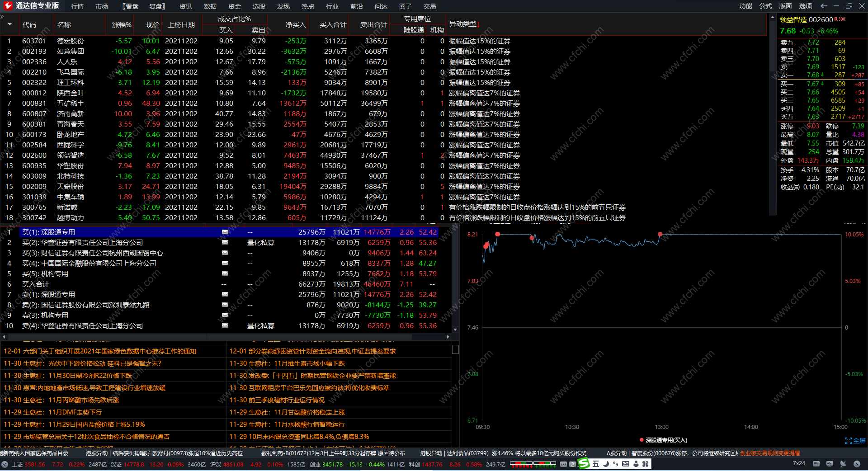Screen dimensions: 868x471
Task: Sort the table by 上榜日期 column
Action: 181,24
